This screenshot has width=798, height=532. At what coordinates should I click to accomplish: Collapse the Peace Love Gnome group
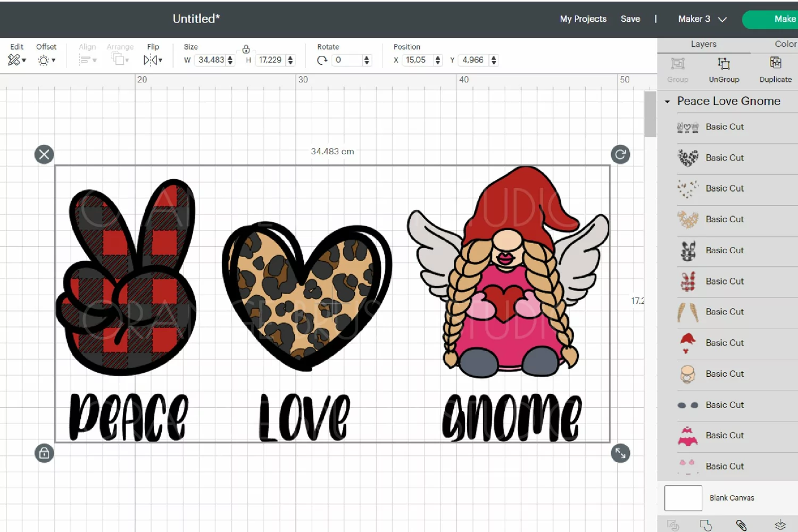[x=667, y=101]
